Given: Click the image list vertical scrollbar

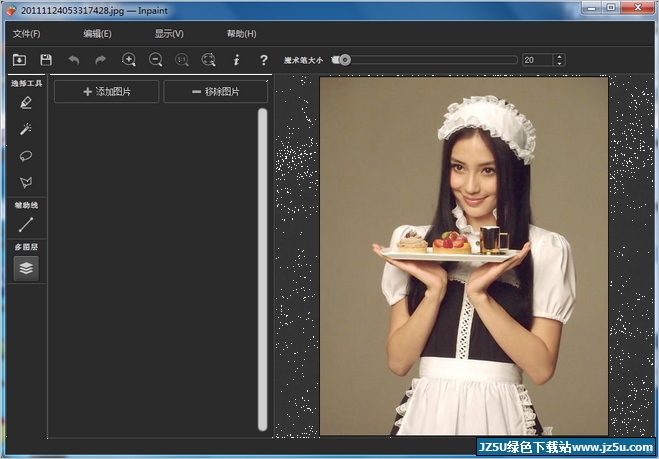Looking at the screenshot, I should pyautogui.click(x=263, y=269).
